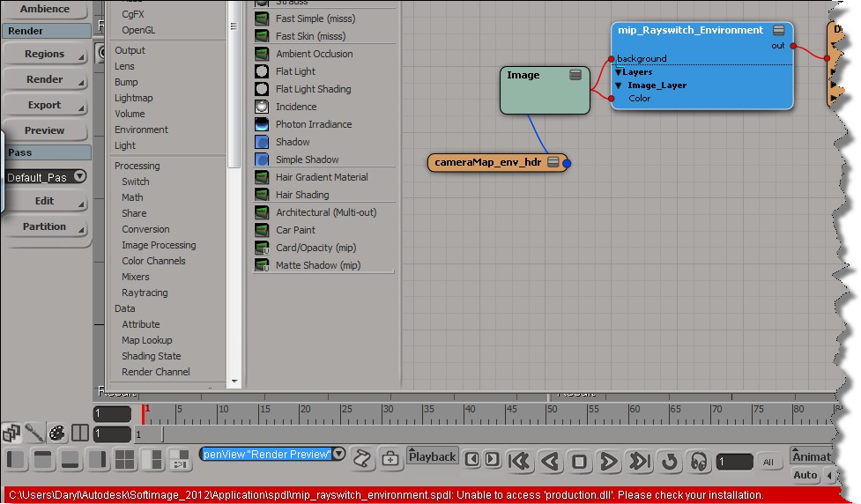The image size is (861, 504).
Task: Click the Ambient Occlusion shader icon
Action: pos(262,54)
